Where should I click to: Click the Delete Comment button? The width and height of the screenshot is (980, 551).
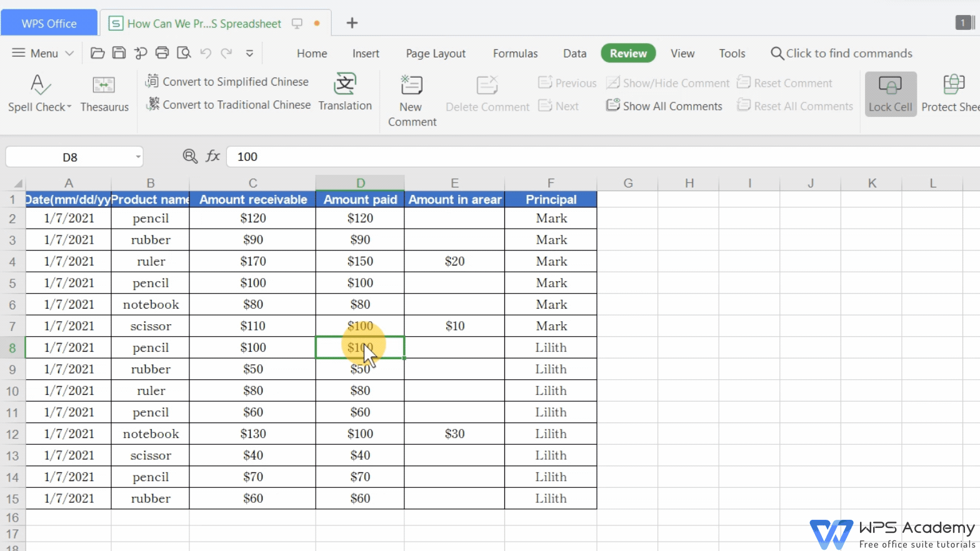tap(487, 94)
